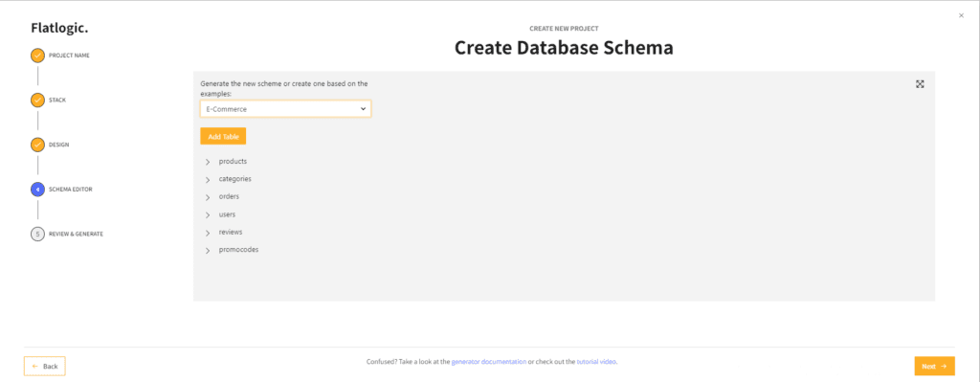
Task: Expand the products table chevron
Action: pyautogui.click(x=208, y=162)
